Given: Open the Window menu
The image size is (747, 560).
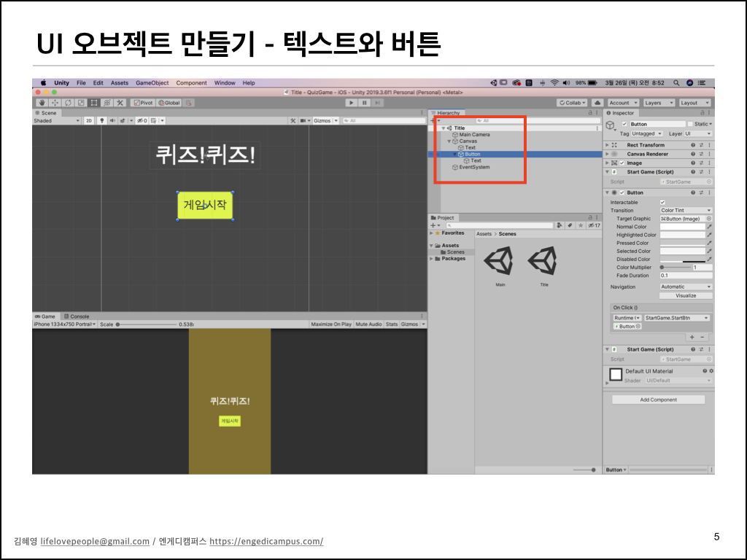Looking at the screenshot, I should [x=225, y=83].
